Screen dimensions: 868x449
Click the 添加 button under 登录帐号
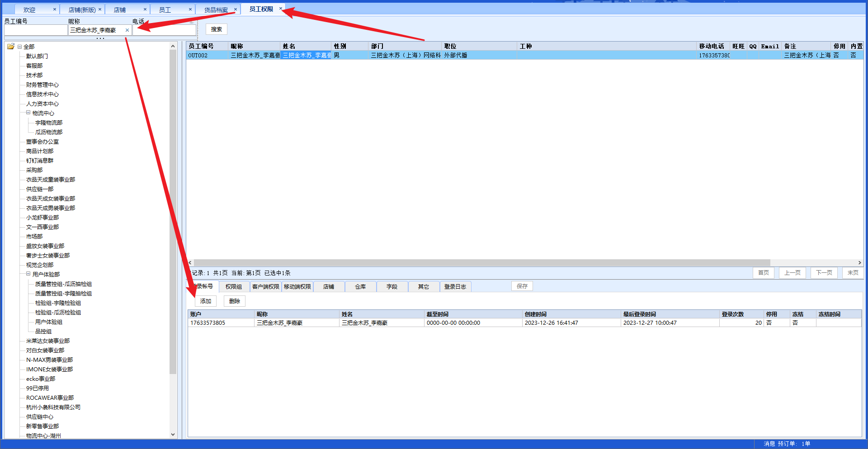206,301
